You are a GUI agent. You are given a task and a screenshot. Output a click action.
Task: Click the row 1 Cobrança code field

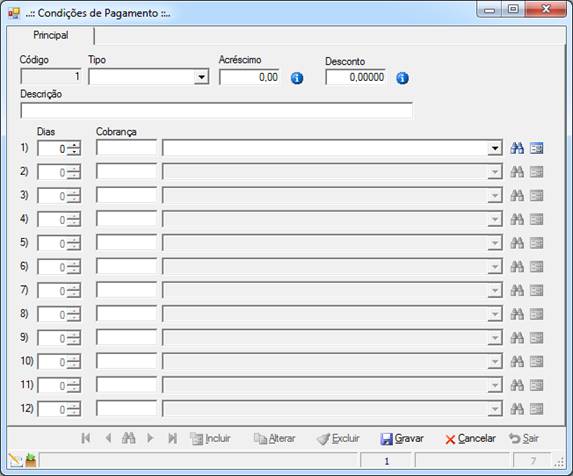(x=126, y=148)
